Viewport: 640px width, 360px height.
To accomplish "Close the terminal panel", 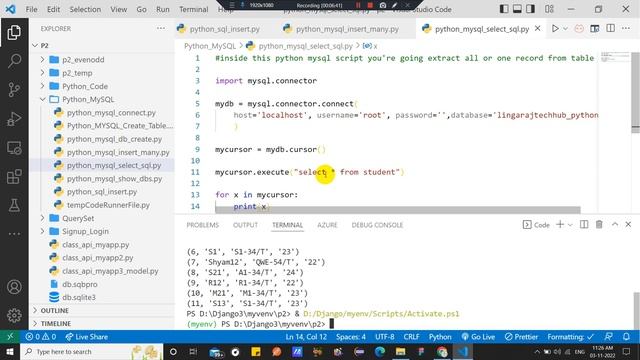I will pos(628,224).
